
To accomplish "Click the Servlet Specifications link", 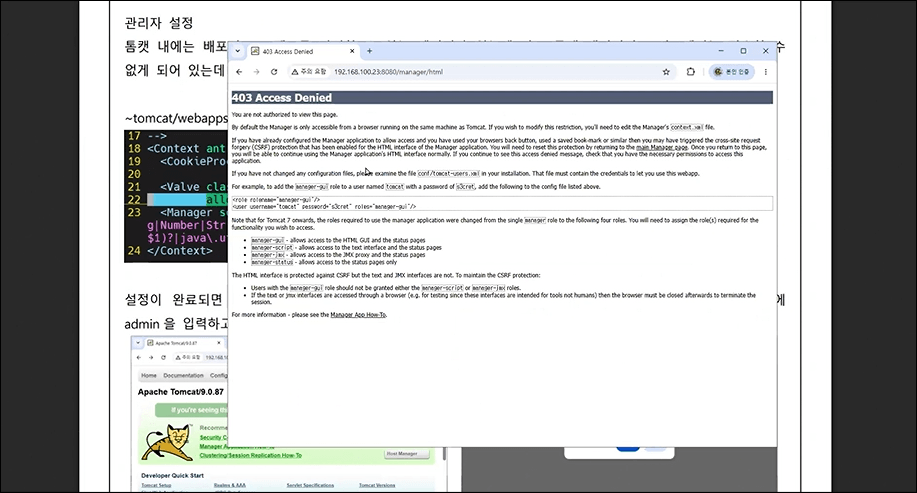I will 310,485.
